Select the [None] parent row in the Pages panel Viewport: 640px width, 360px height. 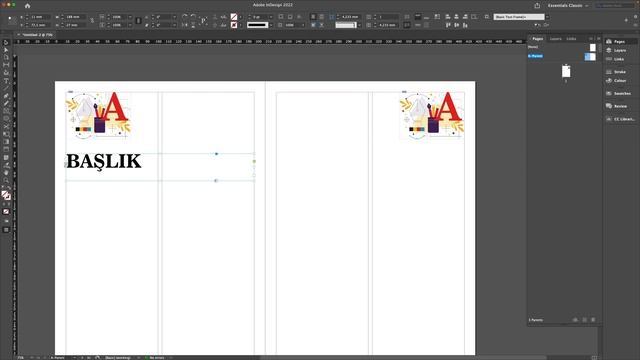562,47
